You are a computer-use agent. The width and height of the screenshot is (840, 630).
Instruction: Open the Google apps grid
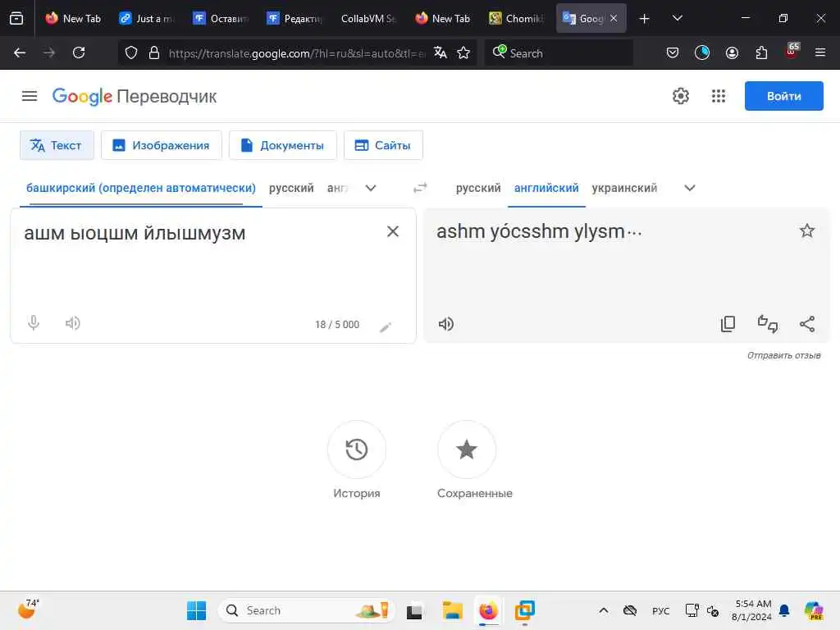(719, 97)
